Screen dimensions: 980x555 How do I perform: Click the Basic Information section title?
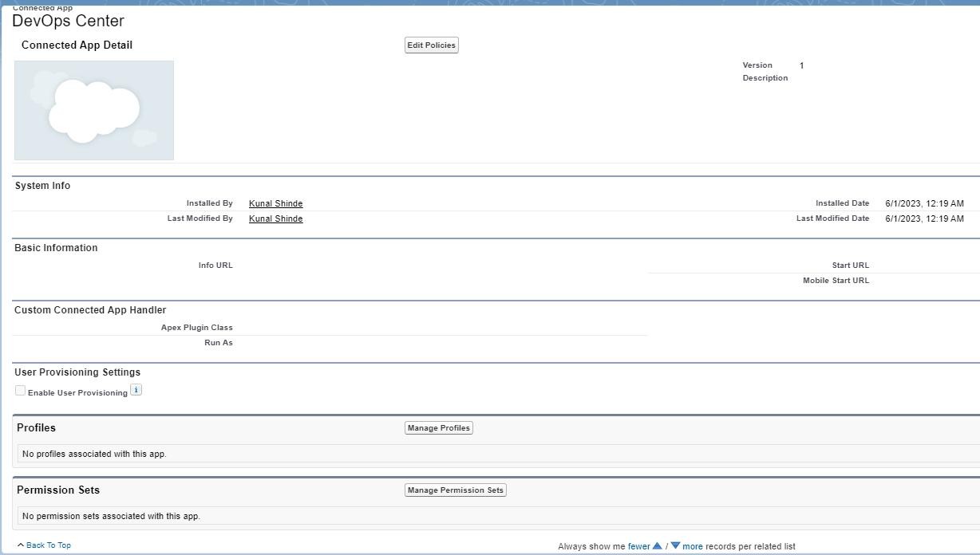pyautogui.click(x=56, y=248)
